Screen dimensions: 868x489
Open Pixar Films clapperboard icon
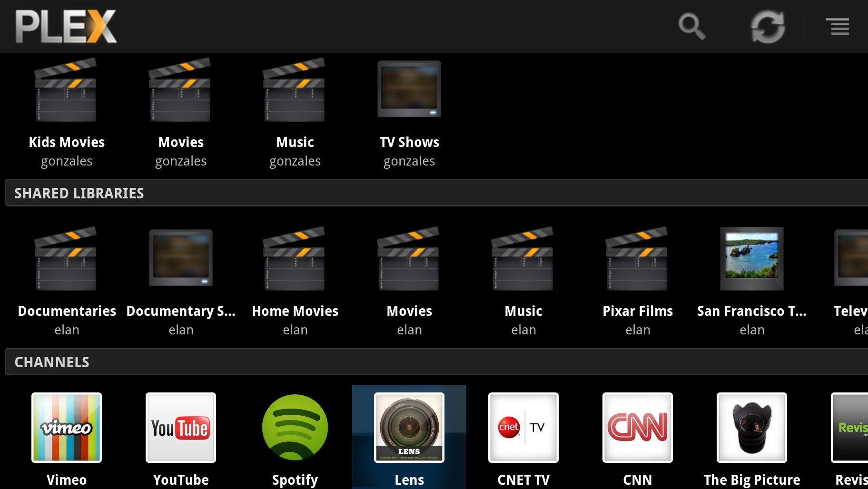click(637, 259)
